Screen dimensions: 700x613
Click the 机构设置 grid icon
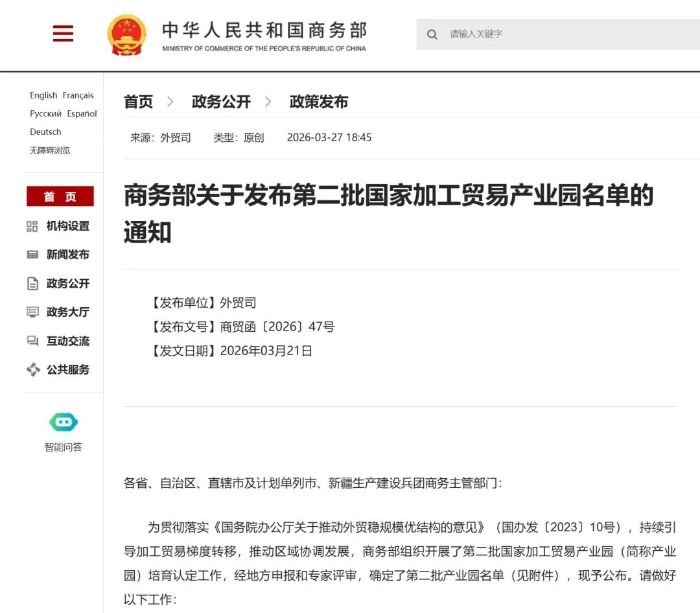(32, 226)
